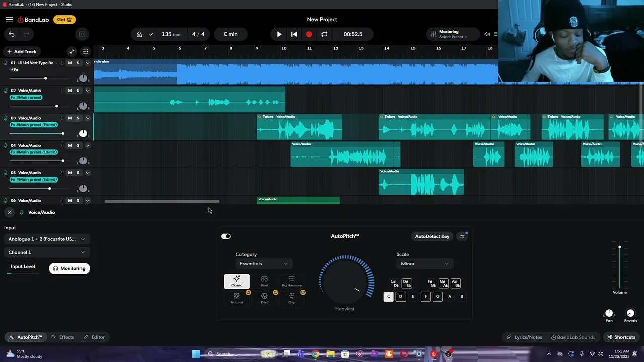Screen dimensions: 644x362
Task: Click the red Record button
Action: 309,34
